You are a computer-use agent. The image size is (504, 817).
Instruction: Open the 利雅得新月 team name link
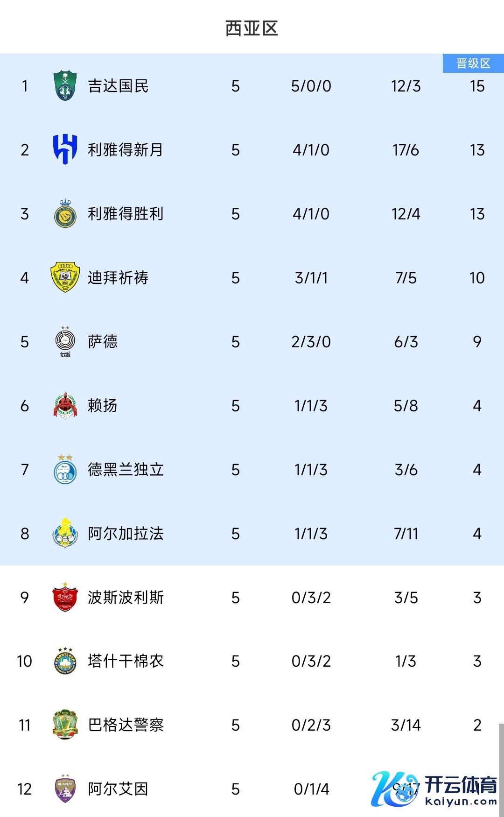126,150
